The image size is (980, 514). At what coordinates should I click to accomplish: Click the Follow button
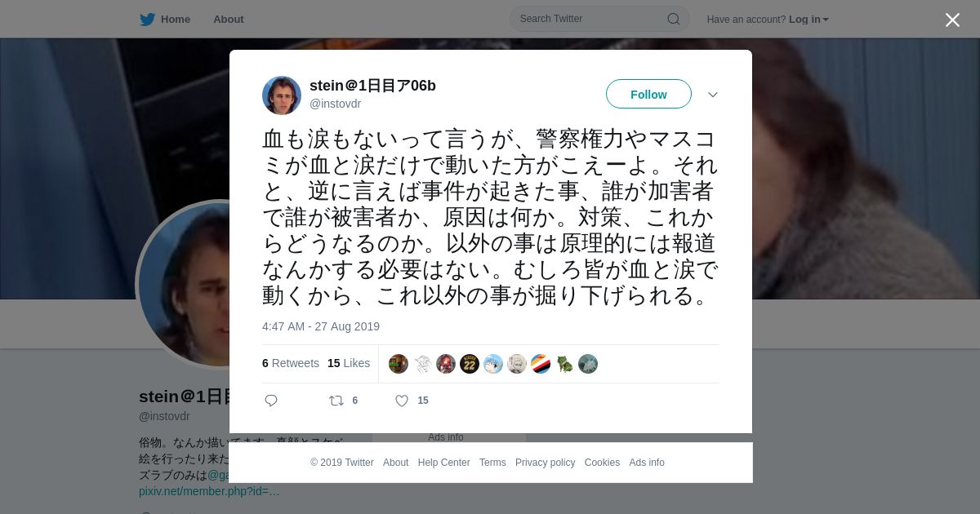coord(648,94)
